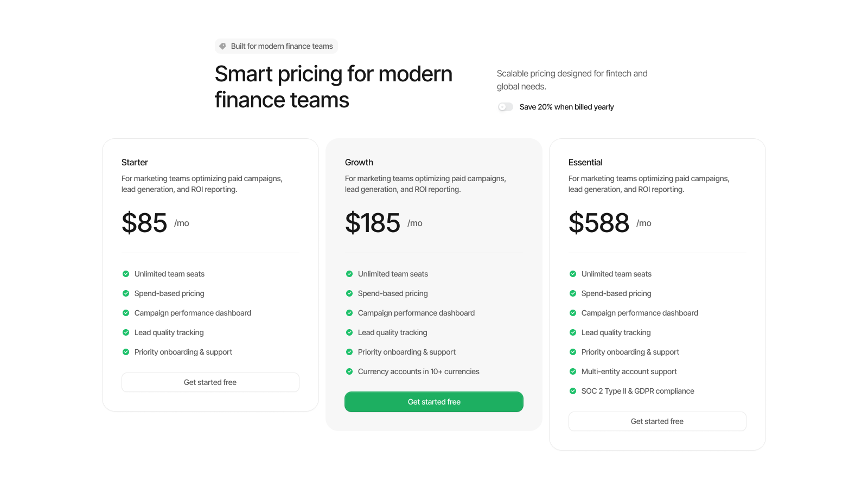Image resolution: width=868 pixels, height=488 pixels.
Task: Select Get started free on the Essential plan
Action: tap(657, 421)
